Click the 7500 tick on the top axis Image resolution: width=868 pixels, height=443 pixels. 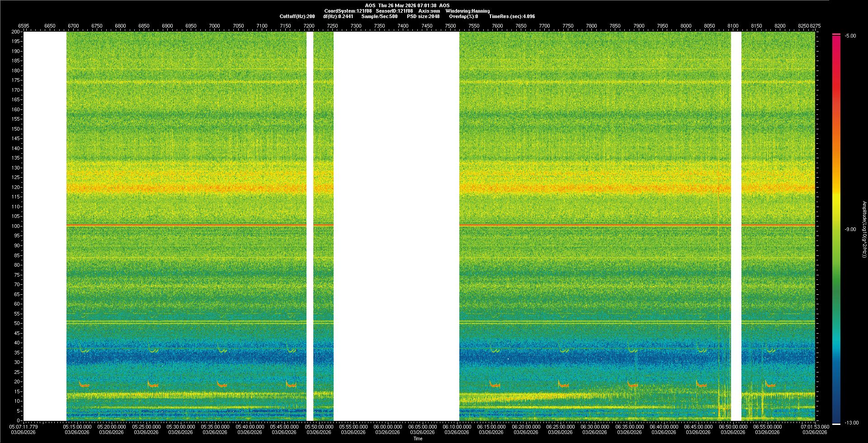point(450,26)
